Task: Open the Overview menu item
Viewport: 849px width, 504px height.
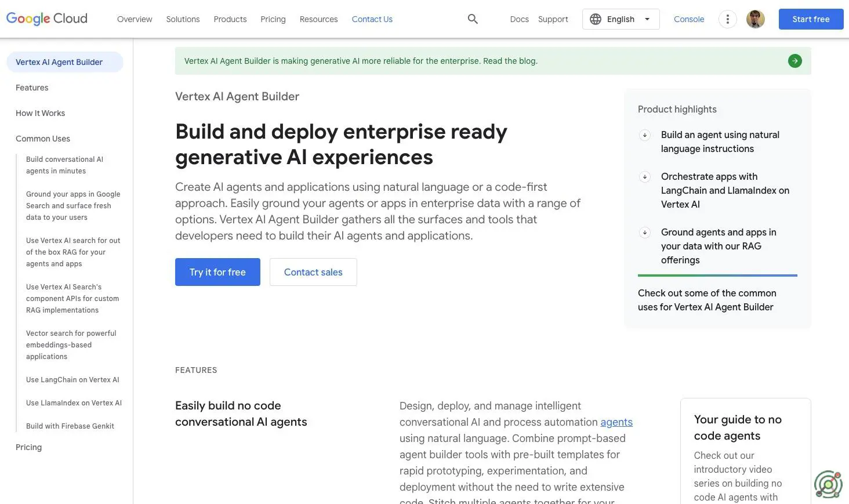Action: [x=135, y=19]
